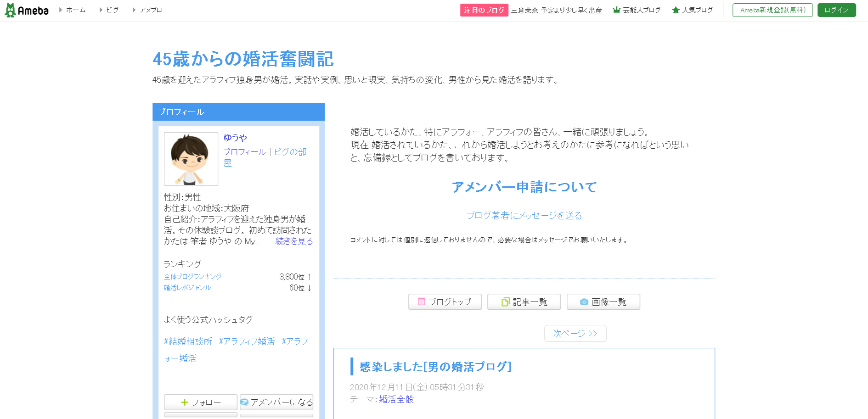Viewport: 868px width, 419px height.
Task: Click the up arrow beside 3,800位
Action: [x=310, y=277]
